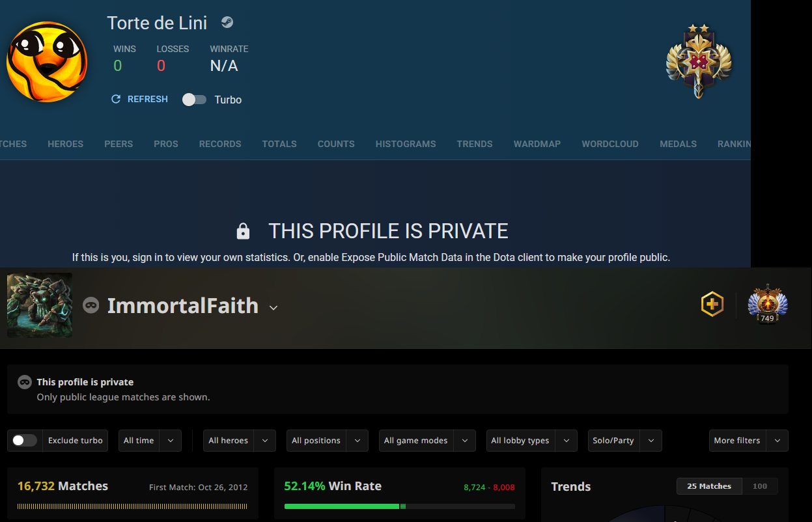
Task: Switch to the WARDMAP tab
Action: click(x=537, y=144)
